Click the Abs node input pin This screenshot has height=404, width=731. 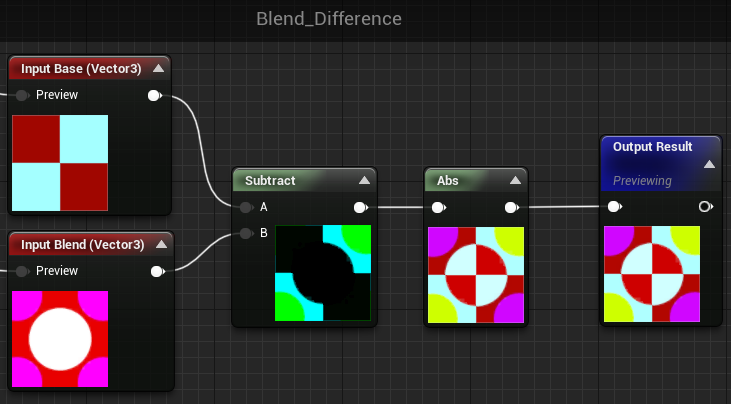pos(438,207)
